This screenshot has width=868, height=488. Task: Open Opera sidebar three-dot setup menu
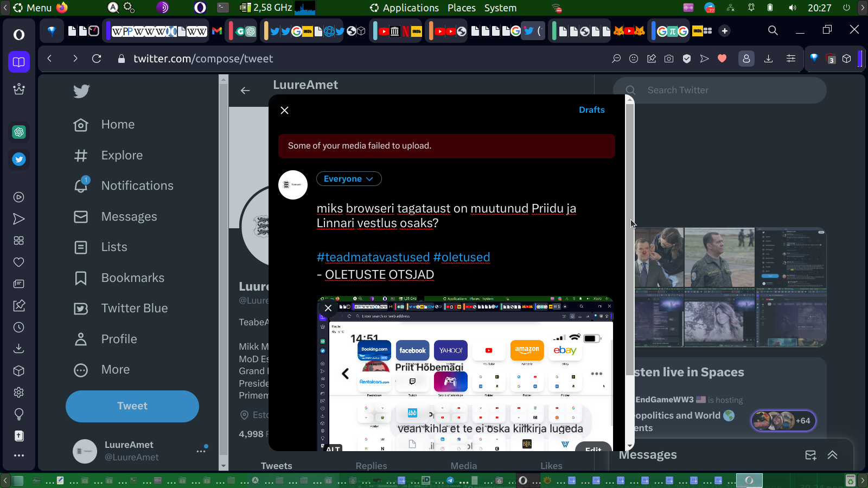coord(19,455)
